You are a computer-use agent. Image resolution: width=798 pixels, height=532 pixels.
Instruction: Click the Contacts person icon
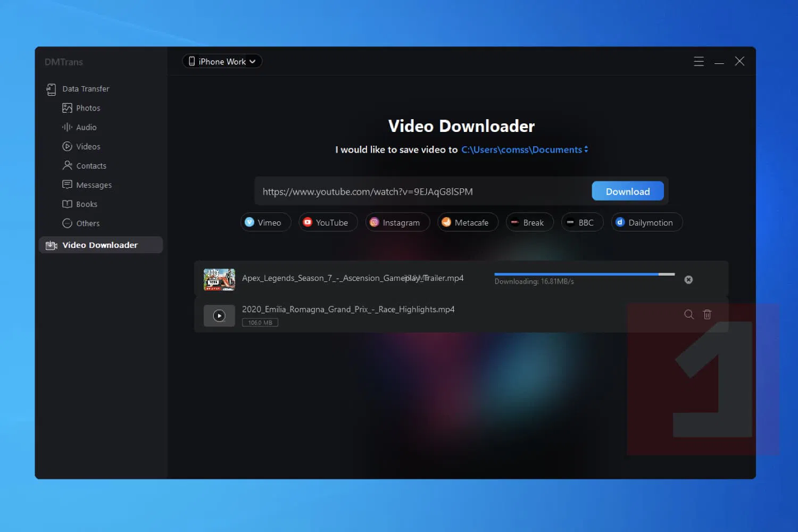pos(67,165)
